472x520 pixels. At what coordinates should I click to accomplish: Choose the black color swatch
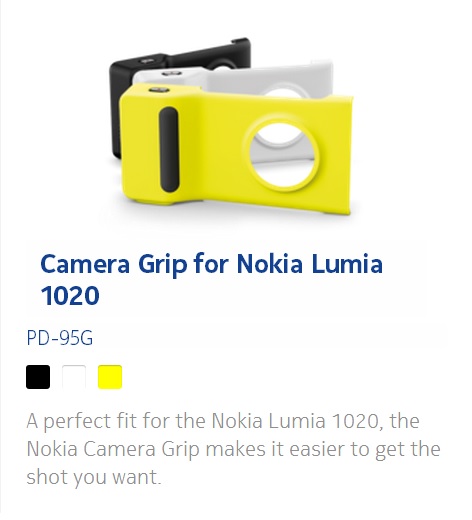(38, 377)
